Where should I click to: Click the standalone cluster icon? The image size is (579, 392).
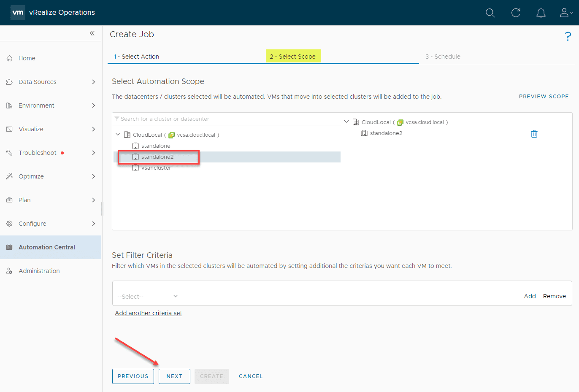pos(135,146)
